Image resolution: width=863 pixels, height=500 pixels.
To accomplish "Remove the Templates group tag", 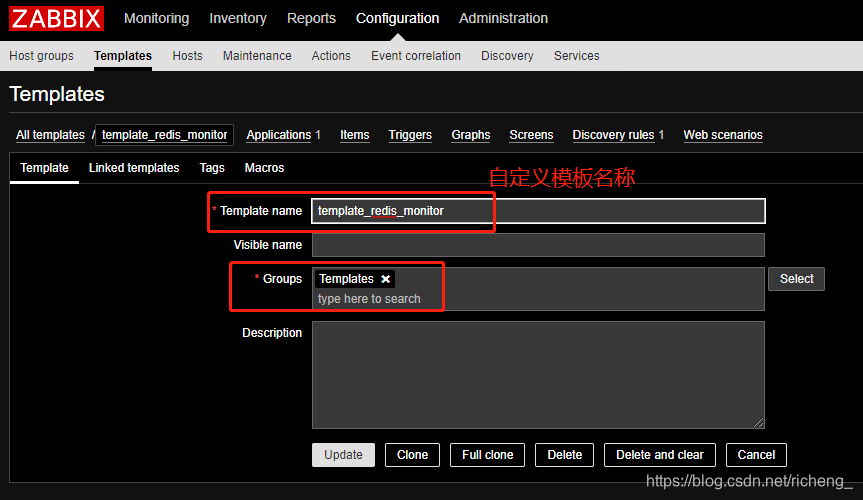I will 386,279.
